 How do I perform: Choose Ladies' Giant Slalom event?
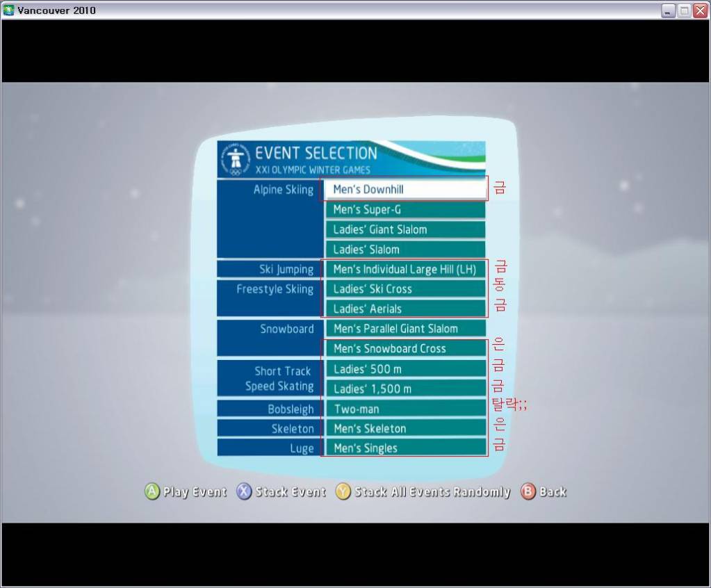(405, 229)
